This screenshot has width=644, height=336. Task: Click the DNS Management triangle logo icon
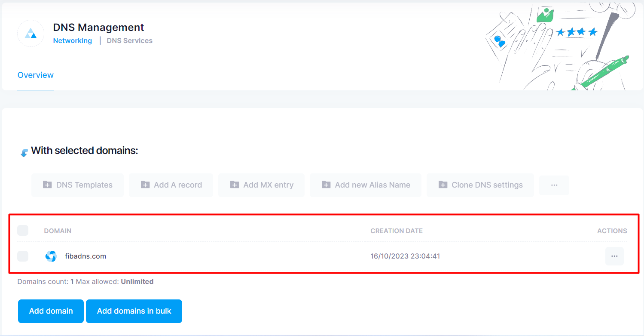[x=31, y=34]
